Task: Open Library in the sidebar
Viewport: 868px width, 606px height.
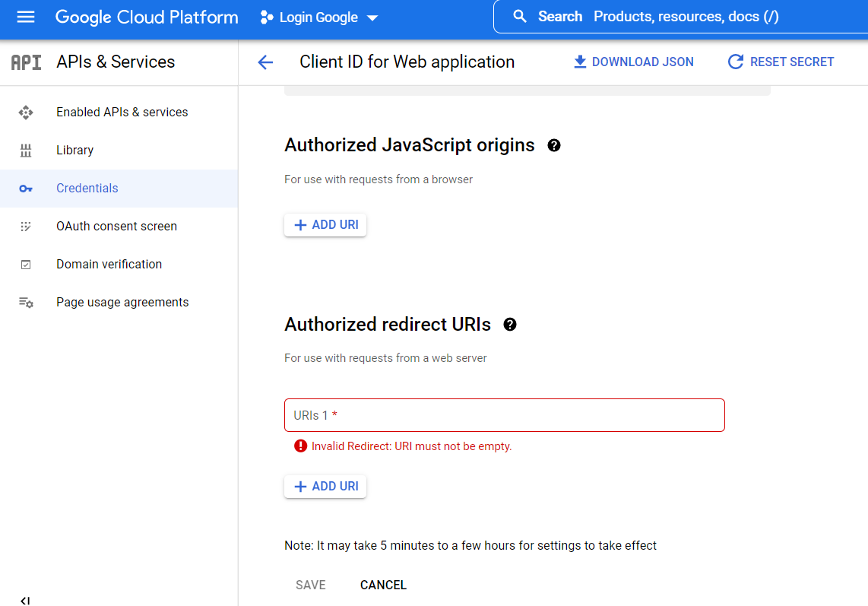Action: point(119,150)
